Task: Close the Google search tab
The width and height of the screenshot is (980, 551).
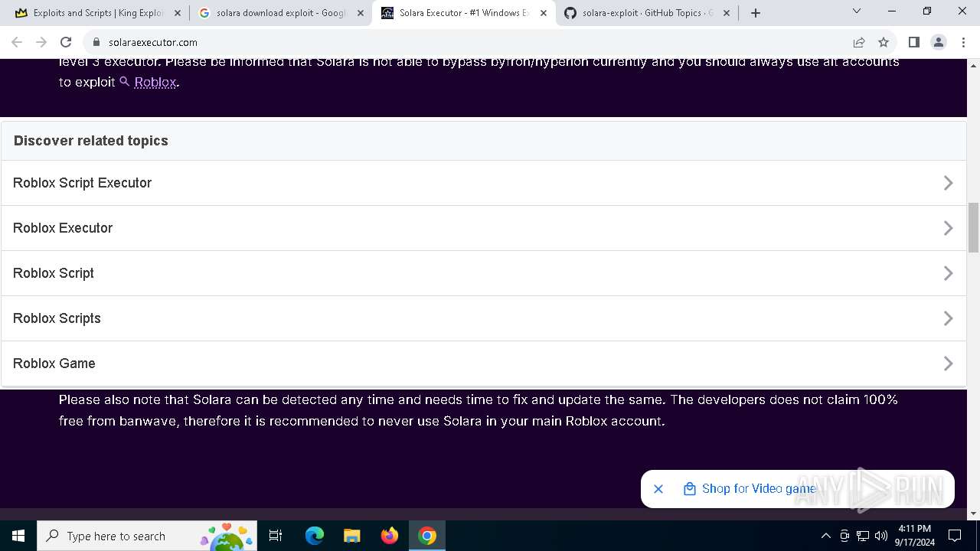Action: point(361,13)
